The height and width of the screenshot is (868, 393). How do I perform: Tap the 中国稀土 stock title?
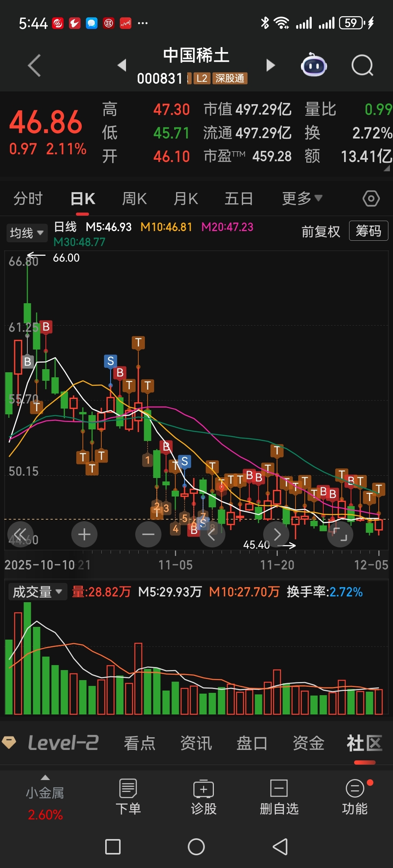pos(196,55)
